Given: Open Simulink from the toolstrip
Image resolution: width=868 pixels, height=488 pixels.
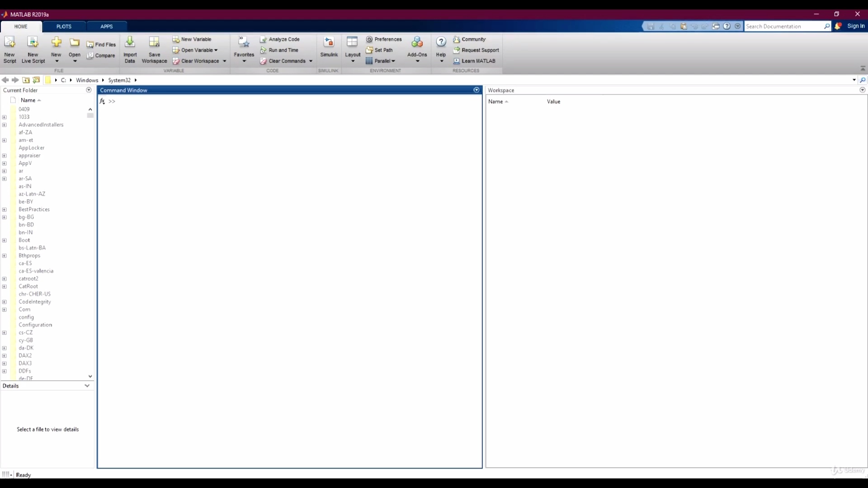Looking at the screenshot, I should (329, 42).
